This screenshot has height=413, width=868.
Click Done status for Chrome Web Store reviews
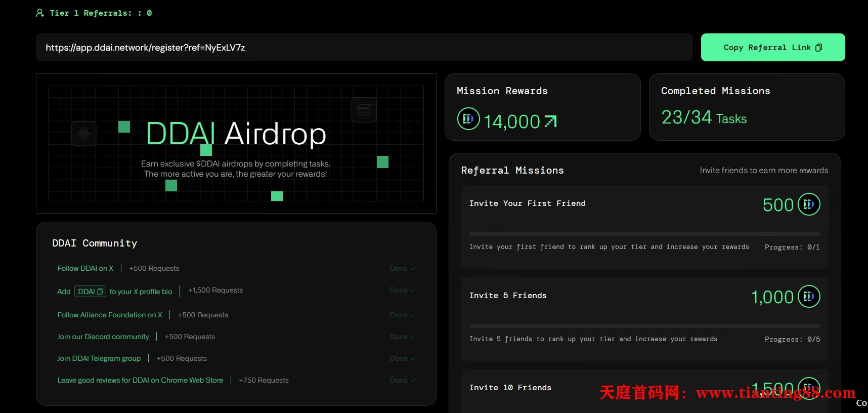pyautogui.click(x=402, y=380)
